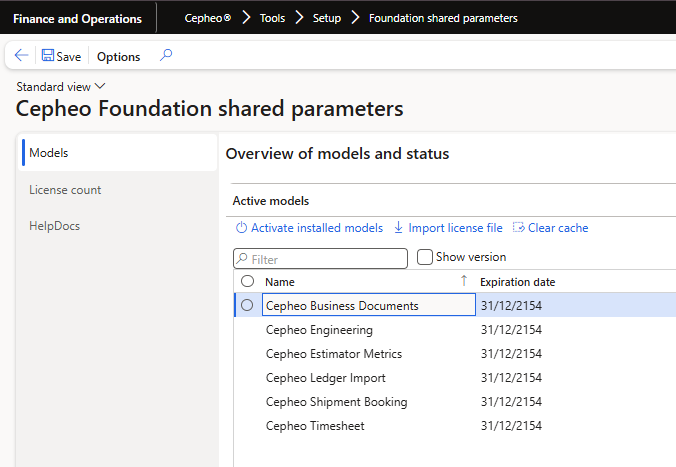Image resolution: width=676 pixels, height=467 pixels.
Task: Click the Expiration date column header
Action: 517,282
